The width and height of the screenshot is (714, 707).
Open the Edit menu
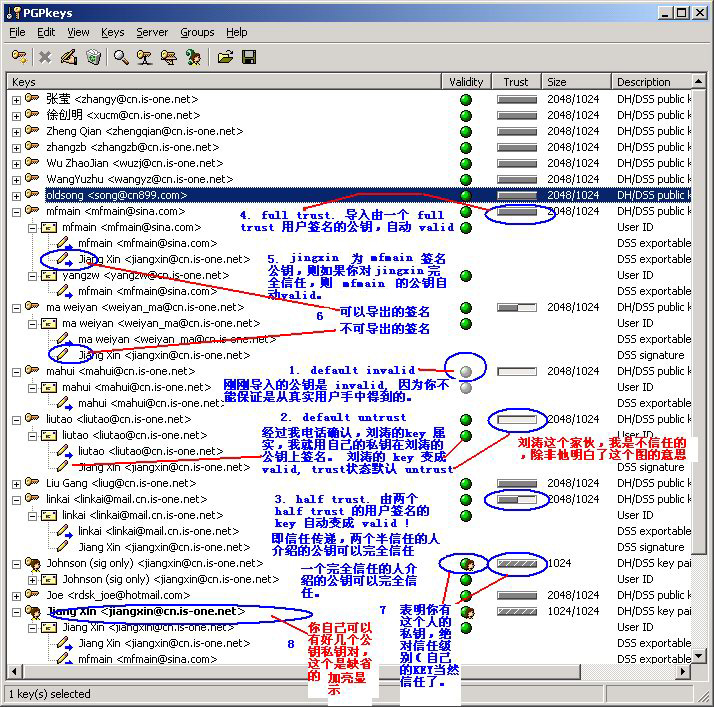[46, 32]
